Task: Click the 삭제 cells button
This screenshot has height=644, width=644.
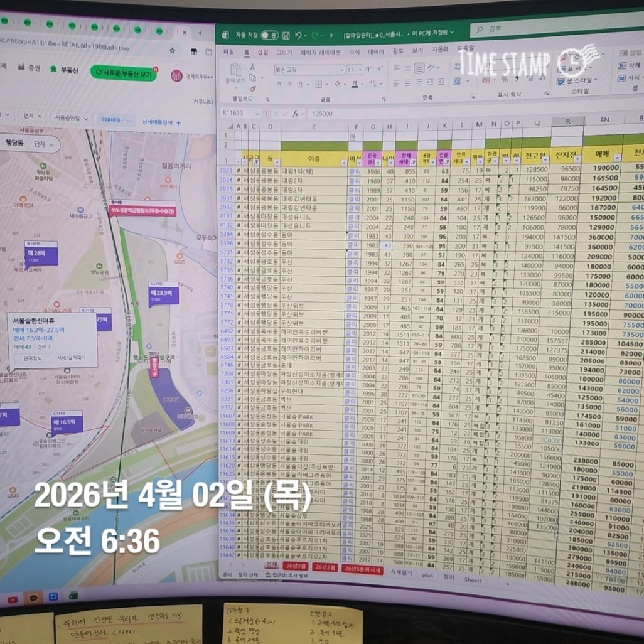Action: (x=629, y=65)
